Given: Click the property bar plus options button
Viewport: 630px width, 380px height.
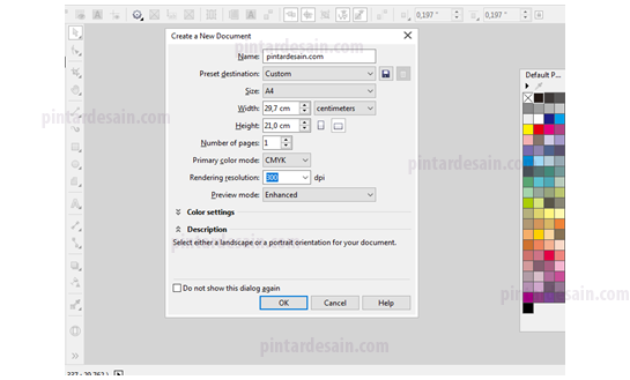Looking at the screenshot, I should click(x=539, y=15).
